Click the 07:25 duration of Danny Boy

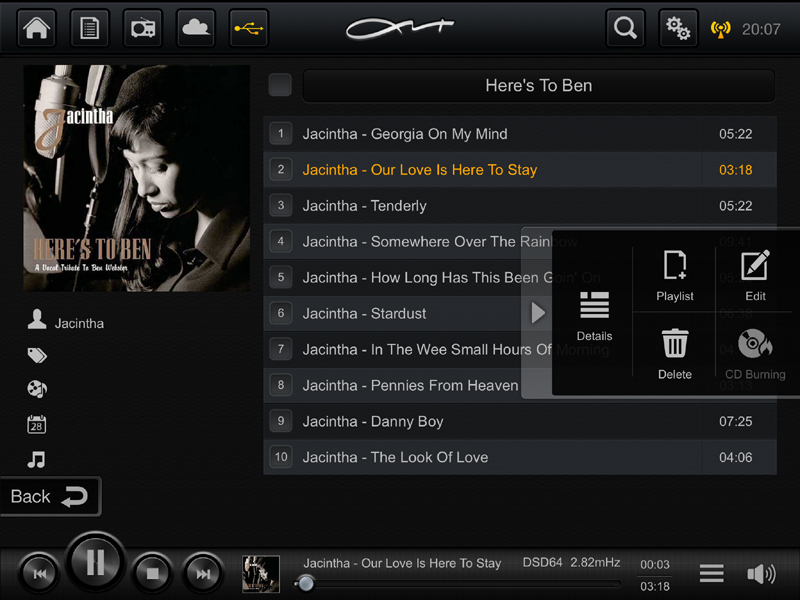coord(735,421)
